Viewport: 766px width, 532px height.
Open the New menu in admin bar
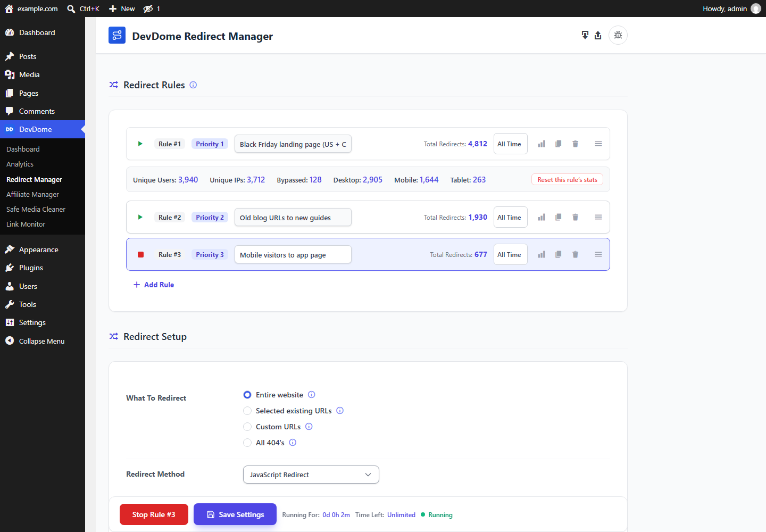pyautogui.click(x=122, y=9)
